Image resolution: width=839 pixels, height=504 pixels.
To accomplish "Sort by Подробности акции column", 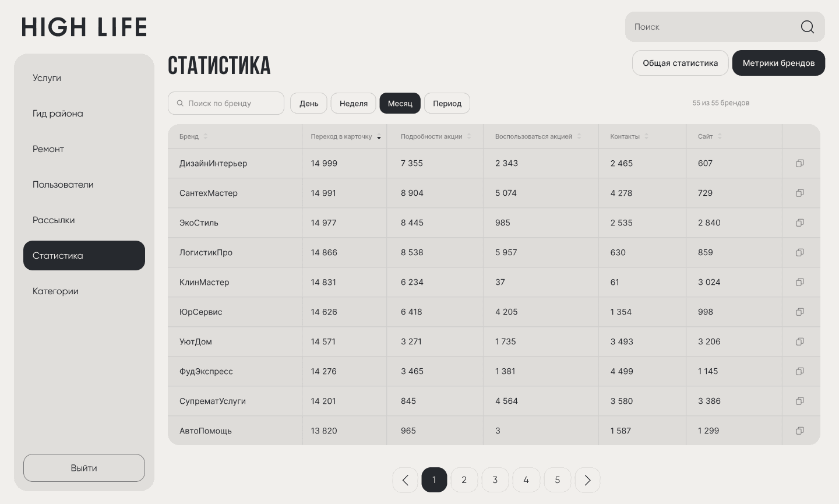I will 470,136.
